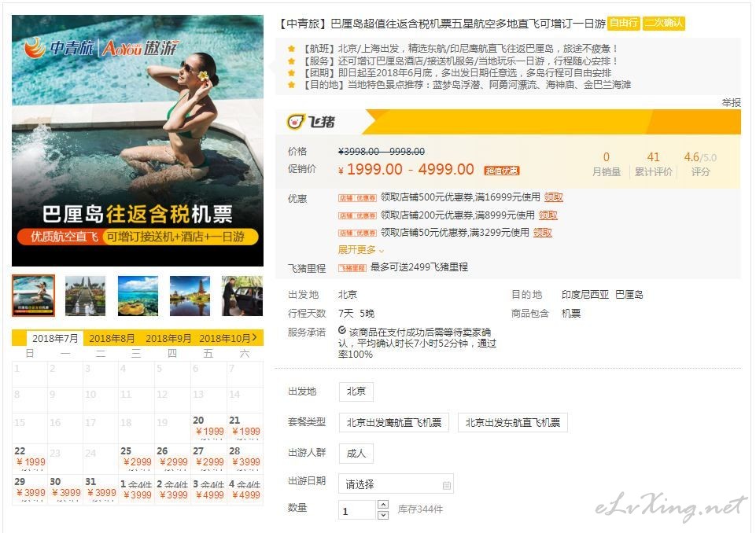Claim the 50元 store coupon via 领取

(x=542, y=232)
